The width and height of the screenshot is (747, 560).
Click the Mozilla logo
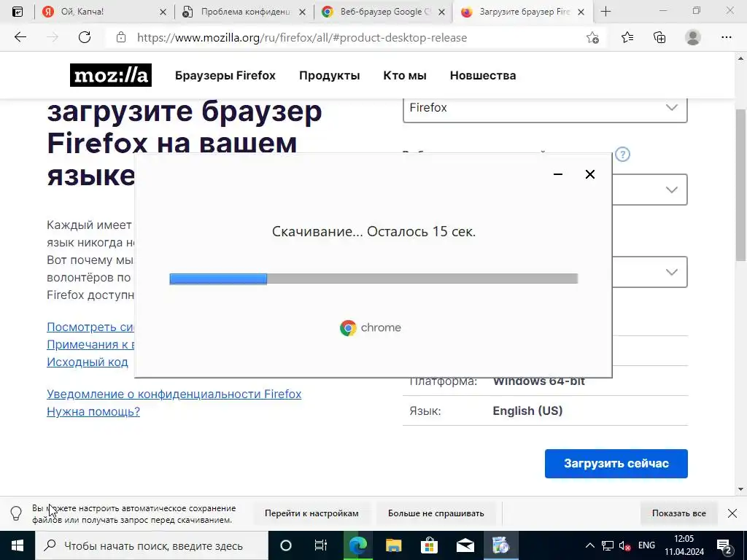111,75
